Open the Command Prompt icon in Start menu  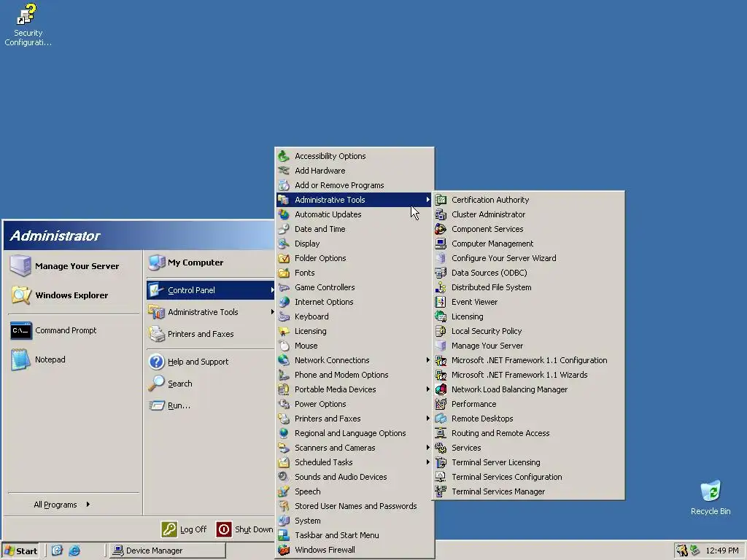pos(21,330)
